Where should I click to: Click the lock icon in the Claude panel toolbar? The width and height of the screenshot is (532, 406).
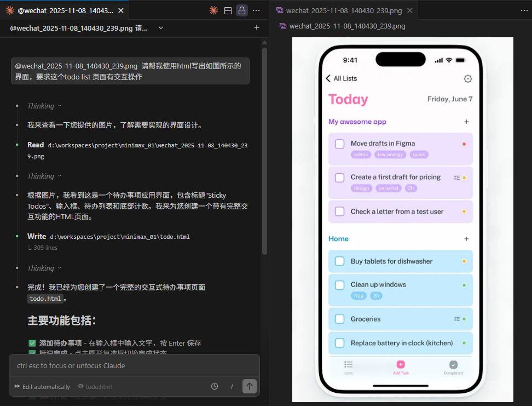(x=241, y=10)
